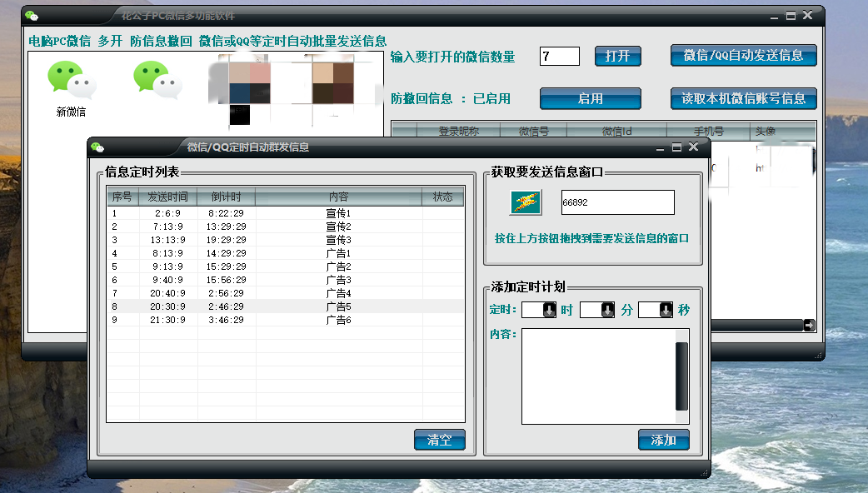Close the 定时自动群发信息 dialog
Screen dimensions: 868x493
(x=693, y=147)
